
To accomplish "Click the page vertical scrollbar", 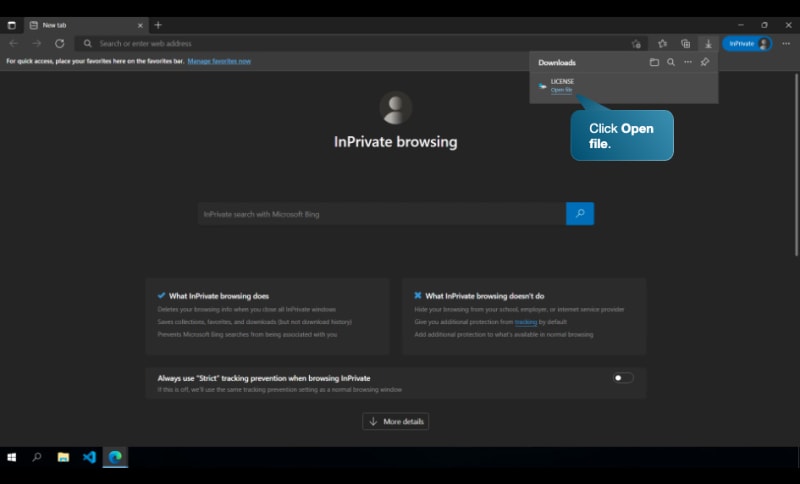I will (x=796, y=165).
